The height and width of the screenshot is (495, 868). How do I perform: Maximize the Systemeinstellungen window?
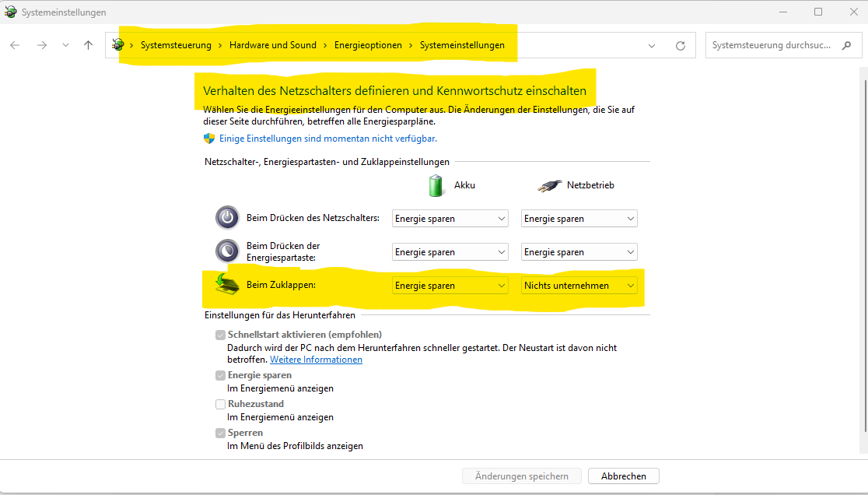point(818,12)
